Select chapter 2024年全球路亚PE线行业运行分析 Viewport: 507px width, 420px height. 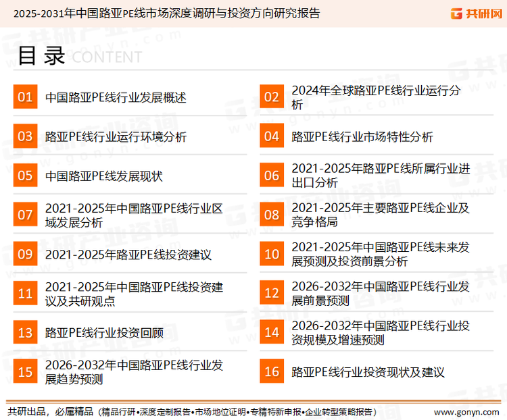coord(376,97)
